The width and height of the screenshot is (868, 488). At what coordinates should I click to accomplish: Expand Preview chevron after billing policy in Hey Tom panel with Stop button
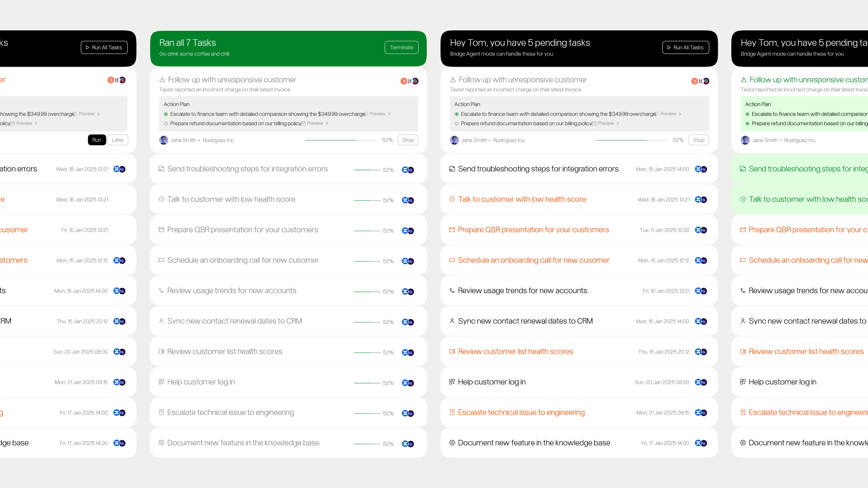[618, 123]
